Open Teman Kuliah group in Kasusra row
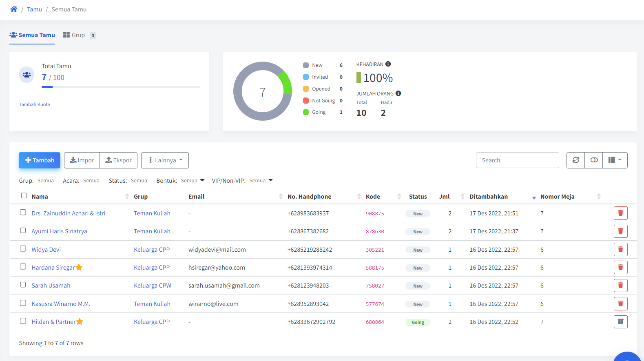644x361 pixels. click(x=152, y=304)
